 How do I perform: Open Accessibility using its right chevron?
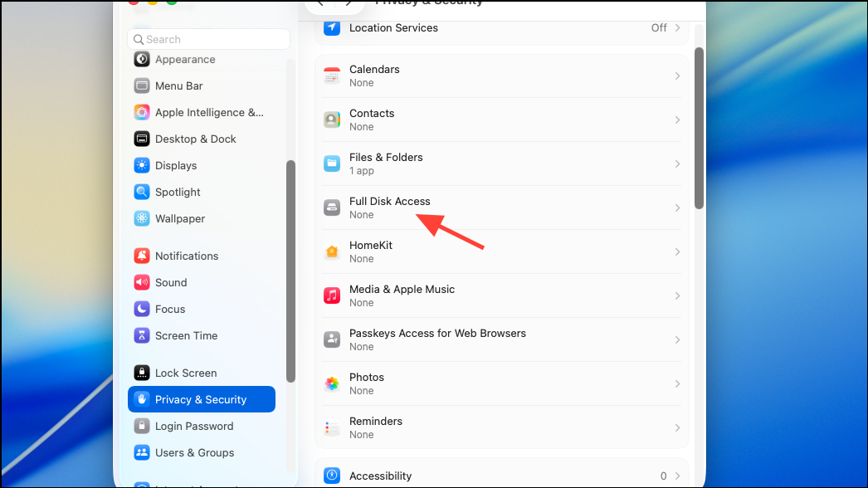click(x=677, y=476)
